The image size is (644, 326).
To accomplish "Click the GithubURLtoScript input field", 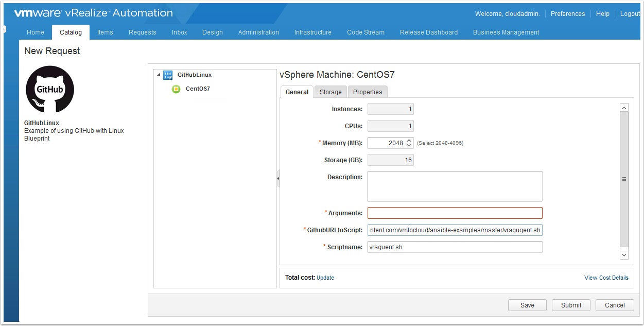I will click(455, 230).
